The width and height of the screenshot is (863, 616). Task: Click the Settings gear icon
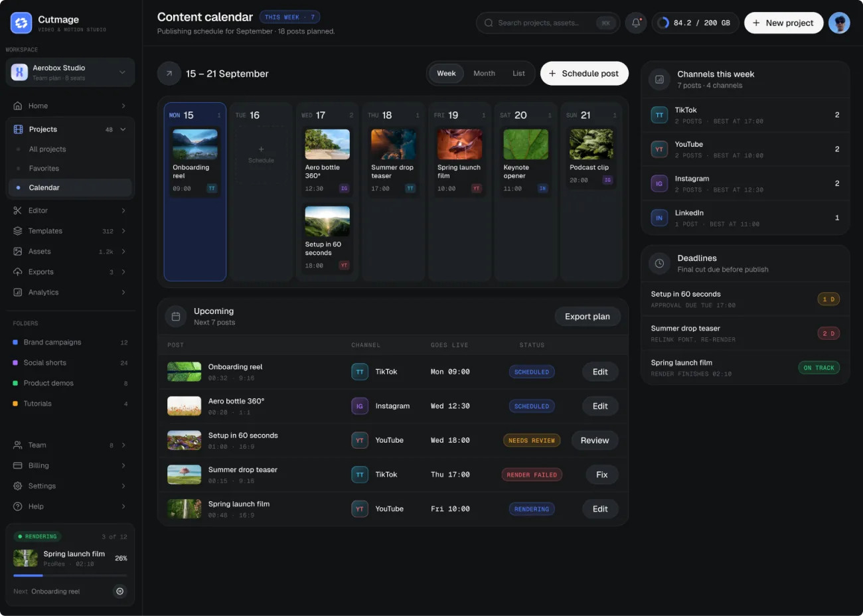coord(18,487)
